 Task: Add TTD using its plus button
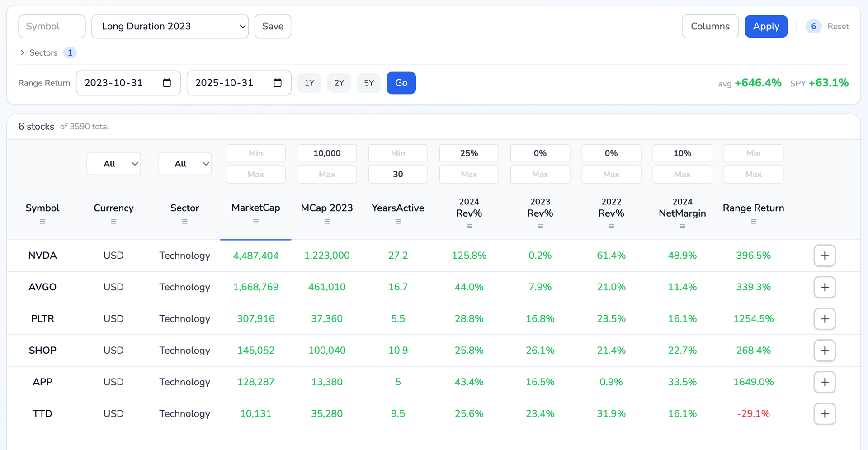[825, 414]
